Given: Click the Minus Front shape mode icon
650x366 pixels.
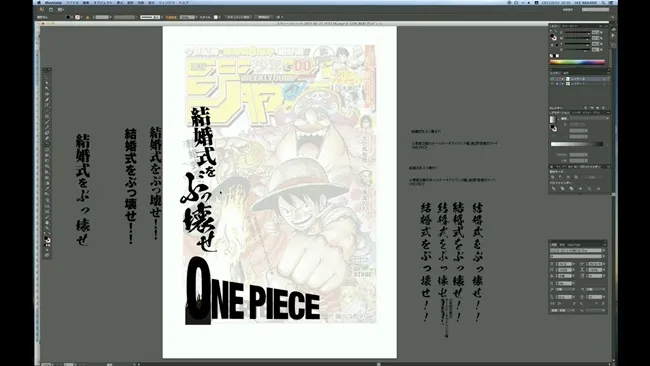Looking at the screenshot, I should [x=560, y=177].
